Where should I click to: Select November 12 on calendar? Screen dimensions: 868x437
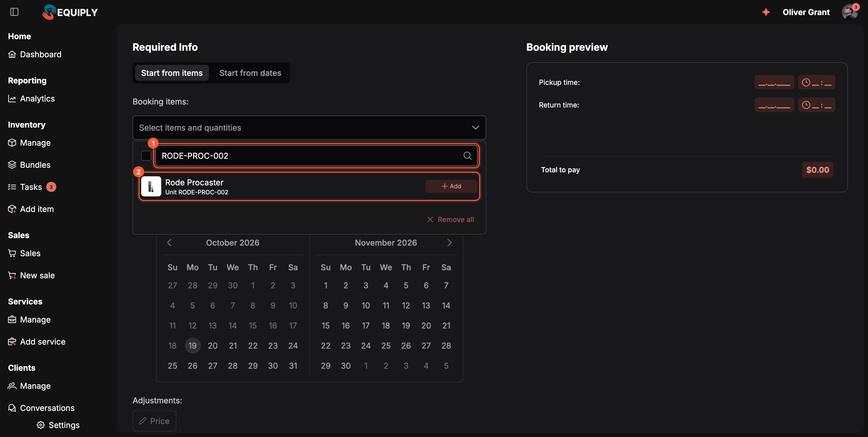pos(406,305)
